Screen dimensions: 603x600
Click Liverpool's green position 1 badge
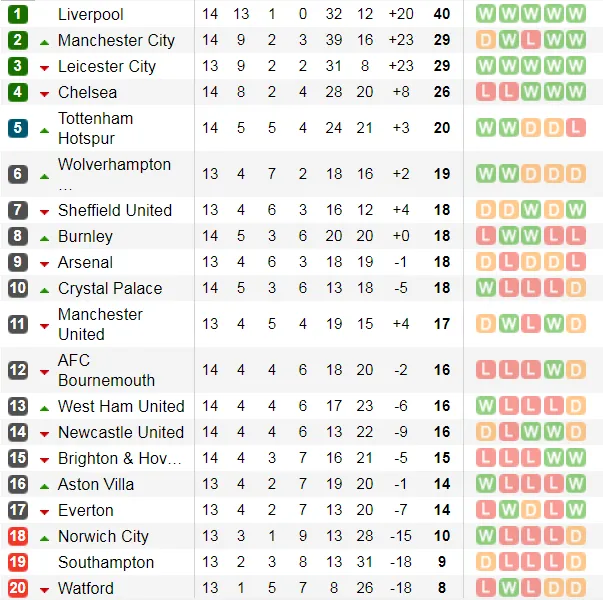tap(18, 14)
